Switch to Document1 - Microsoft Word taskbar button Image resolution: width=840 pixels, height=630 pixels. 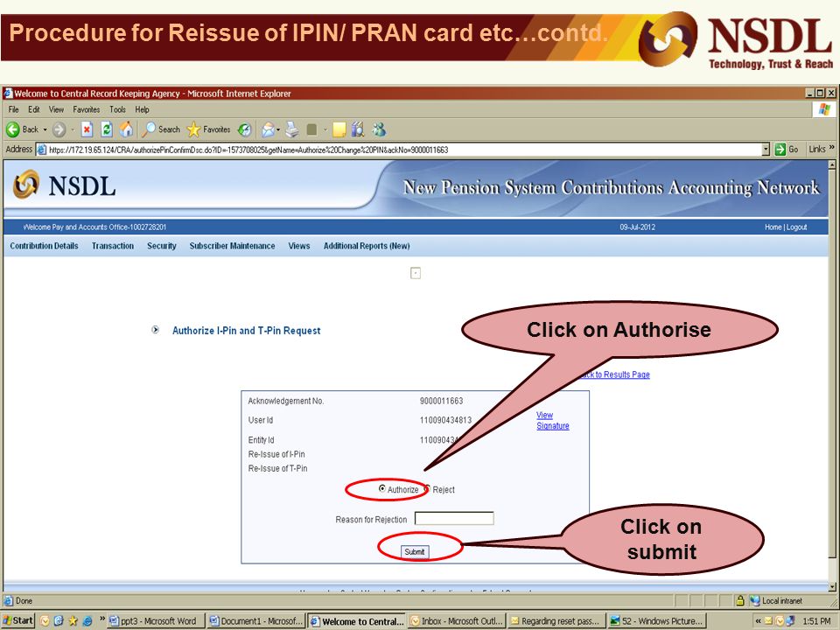click(256, 621)
